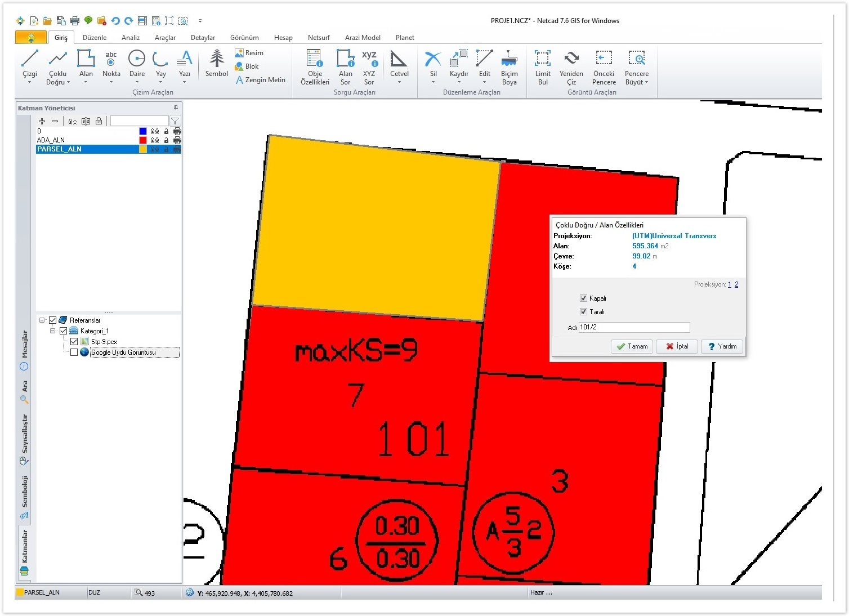
Task: Toggle the Taralı checkbox
Action: click(x=584, y=312)
